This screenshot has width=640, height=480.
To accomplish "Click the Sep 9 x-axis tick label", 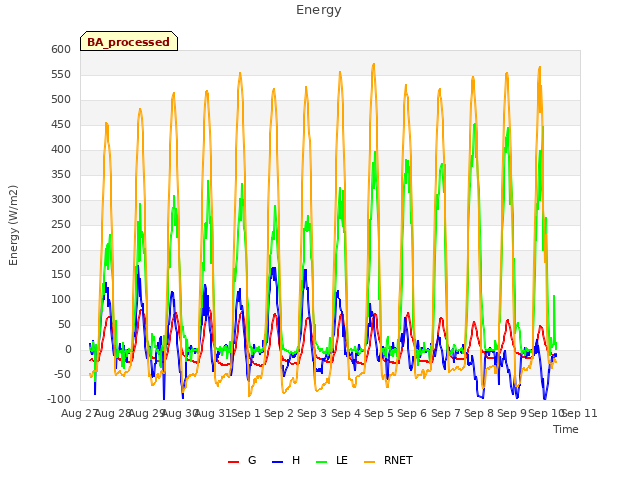I will pyautogui.click(x=512, y=413).
